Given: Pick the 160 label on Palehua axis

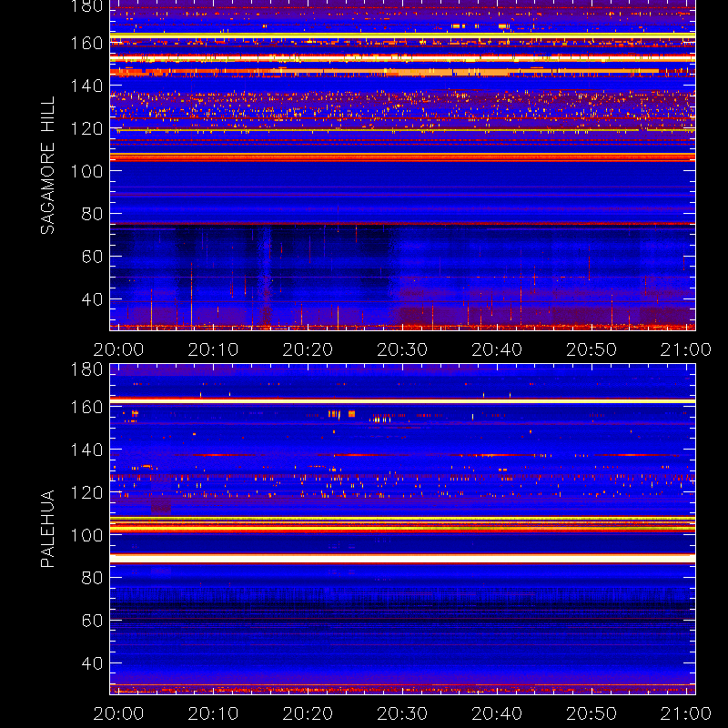Looking at the screenshot, I should coord(86,407).
